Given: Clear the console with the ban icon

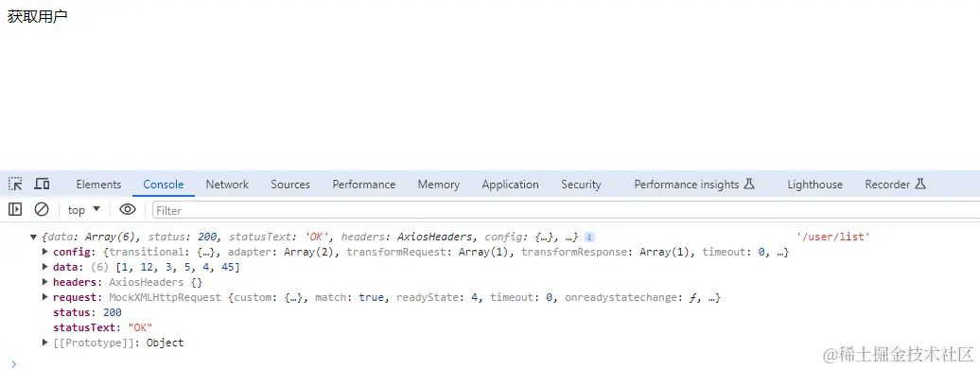Looking at the screenshot, I should [42, 209].
